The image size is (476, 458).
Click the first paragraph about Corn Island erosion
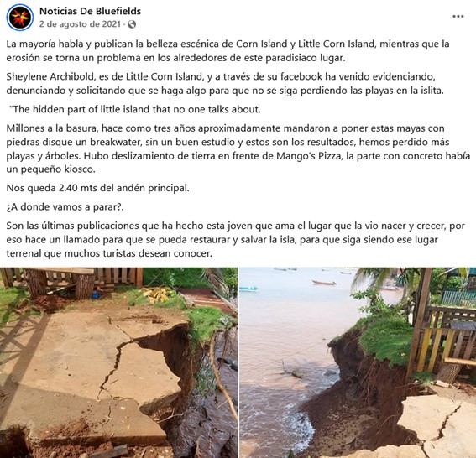228,50
